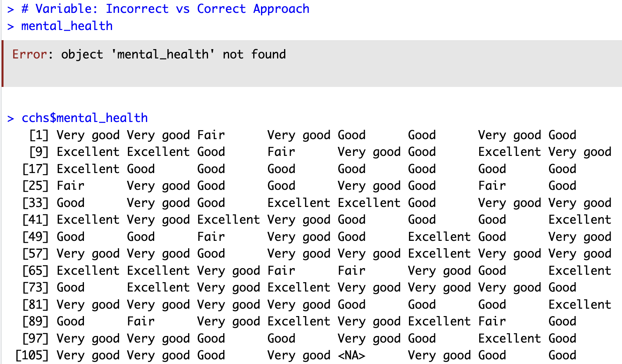The width and height of the screenshot is (622, 364).
Task: Click the "Excellent" value in row [97]
Action: (510, 339)
